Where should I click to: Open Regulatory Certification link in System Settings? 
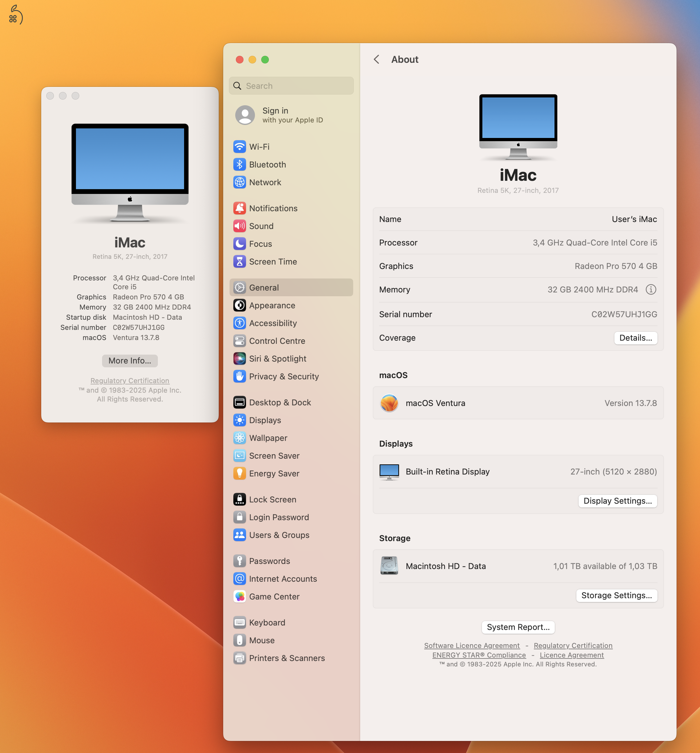click(x=573, y=645)
